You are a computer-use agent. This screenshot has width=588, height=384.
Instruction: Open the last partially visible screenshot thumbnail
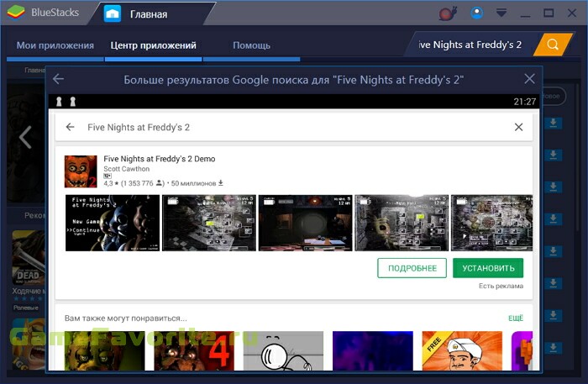click(491, 223)
